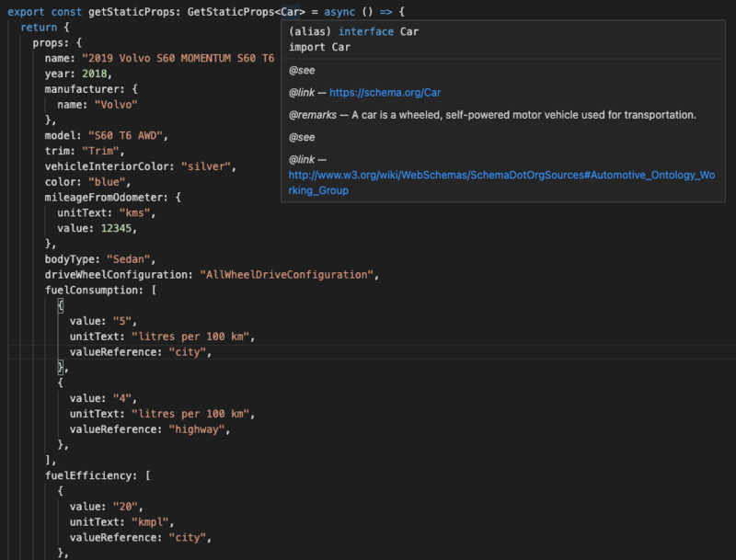Image resolution: width=736 pixels, height=560 pixels.
Task: Click the "S60 T6 AWD" model string
Action: point(125,135)
